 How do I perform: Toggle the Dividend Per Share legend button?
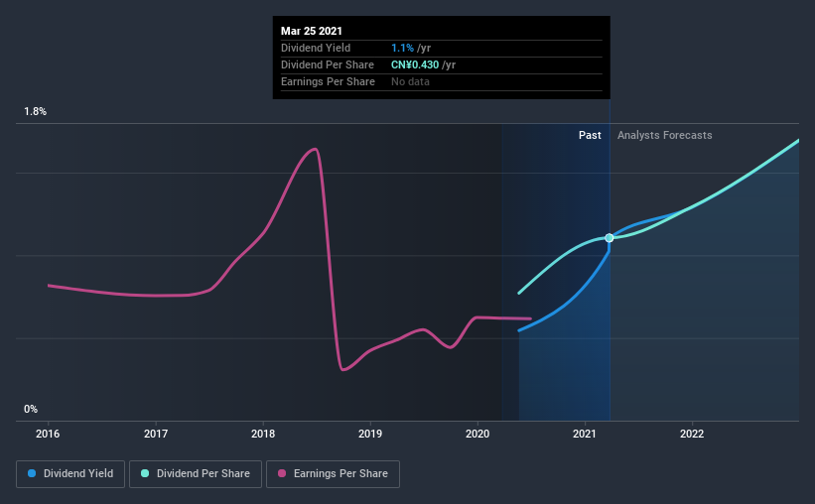196,474
